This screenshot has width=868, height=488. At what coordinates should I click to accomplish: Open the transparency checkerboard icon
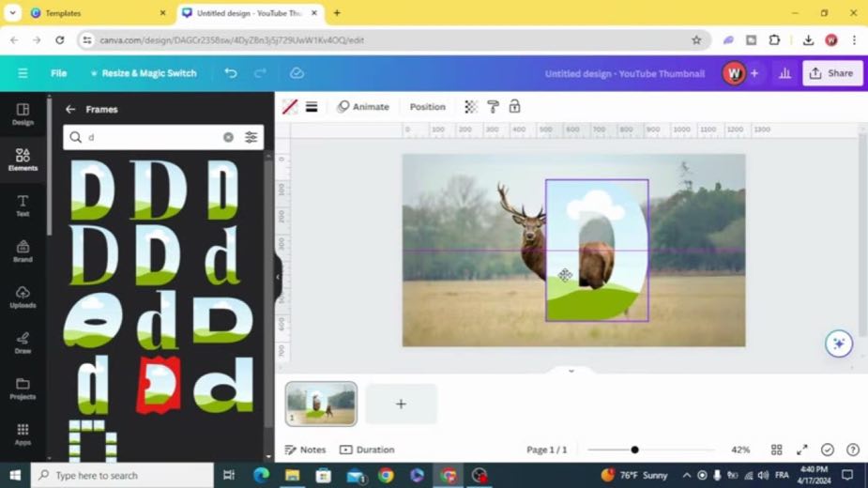pos(470,107)
